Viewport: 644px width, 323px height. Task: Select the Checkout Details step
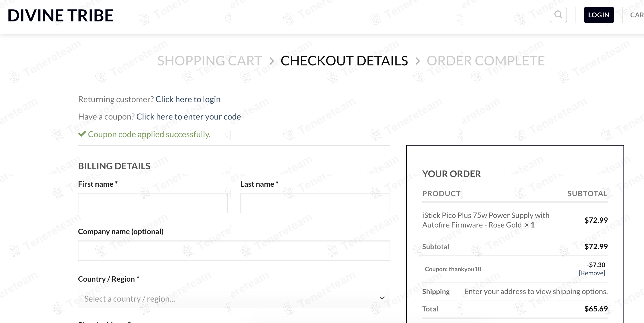pyautogui.click(x=344, y=61)
